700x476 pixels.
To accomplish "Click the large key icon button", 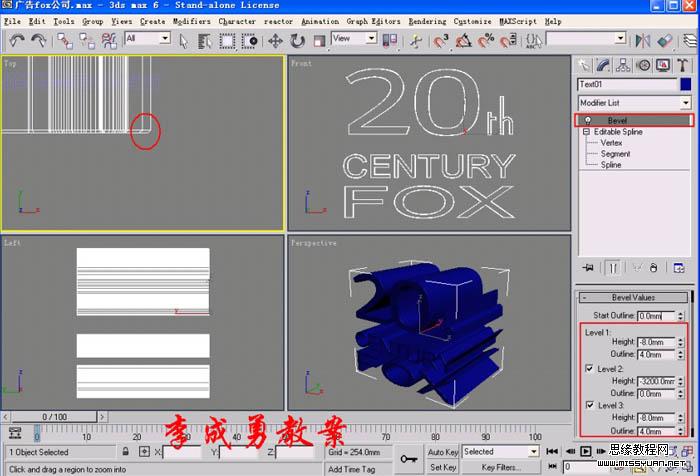I will 408,458.
